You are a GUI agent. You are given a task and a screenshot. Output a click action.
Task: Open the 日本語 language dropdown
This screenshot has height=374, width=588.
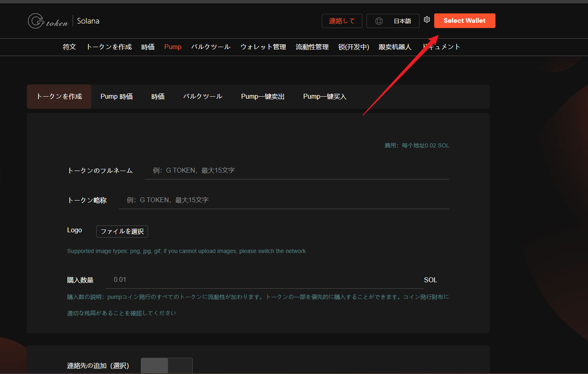402,21
